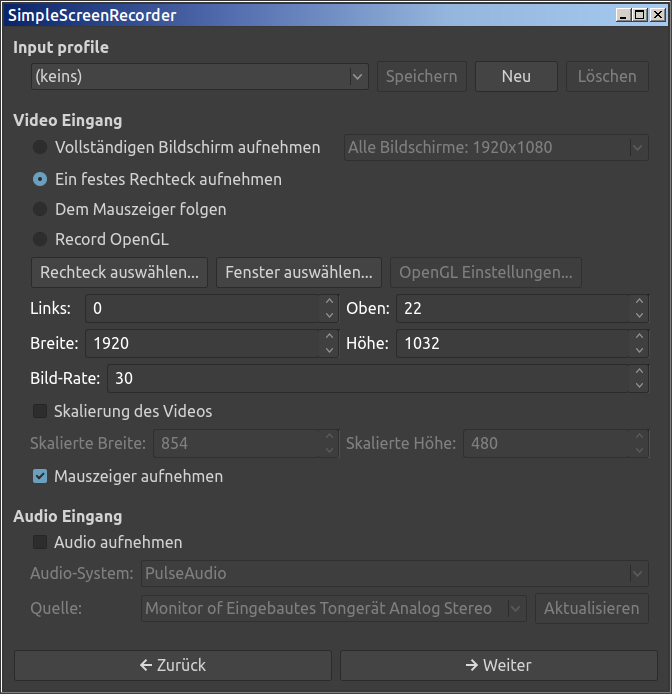Click 'Rechteck auswählen...' button
Image resolution: width=672 pixels, height=694 pixels.
click(120, 272)
